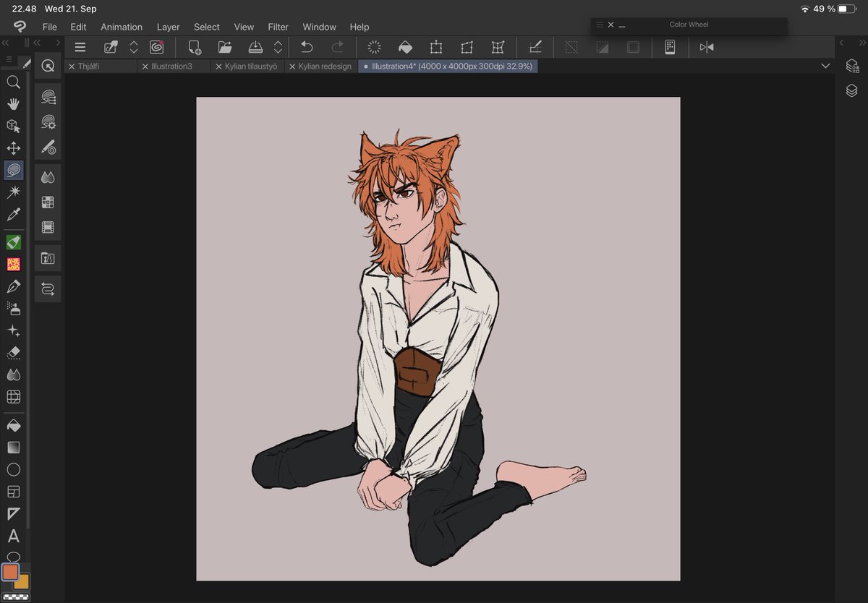Select the Airbrush tool
The height and width of the screenshot is (603, 868).
point(13,309)
